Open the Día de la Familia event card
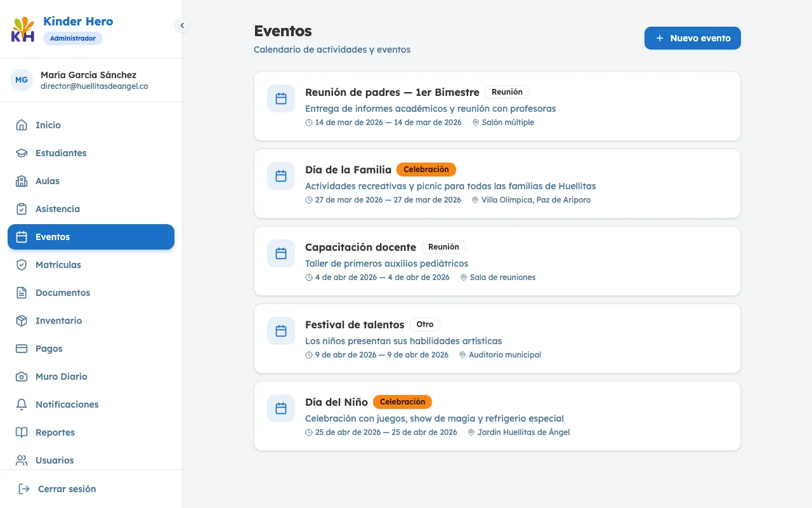 [x=497, y=184]
